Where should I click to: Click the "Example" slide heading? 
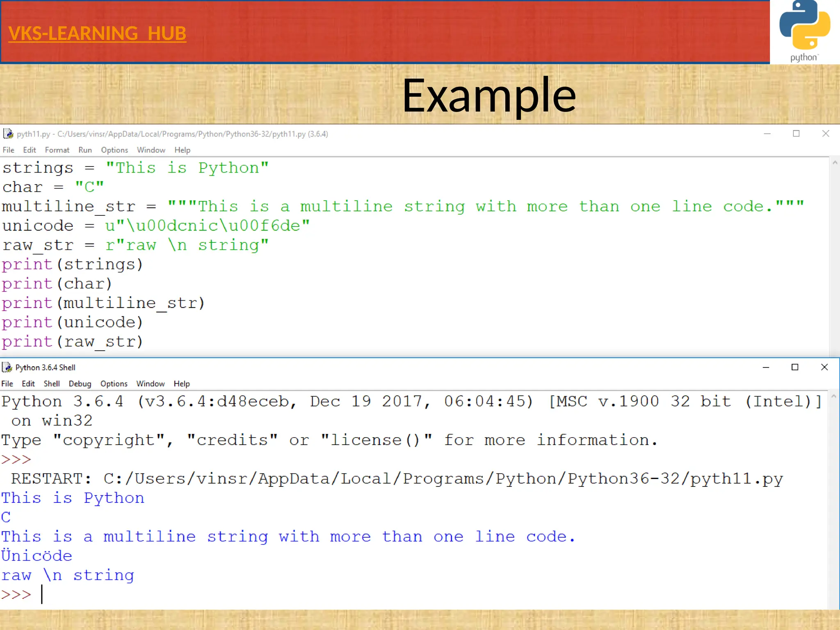[489, 96]
